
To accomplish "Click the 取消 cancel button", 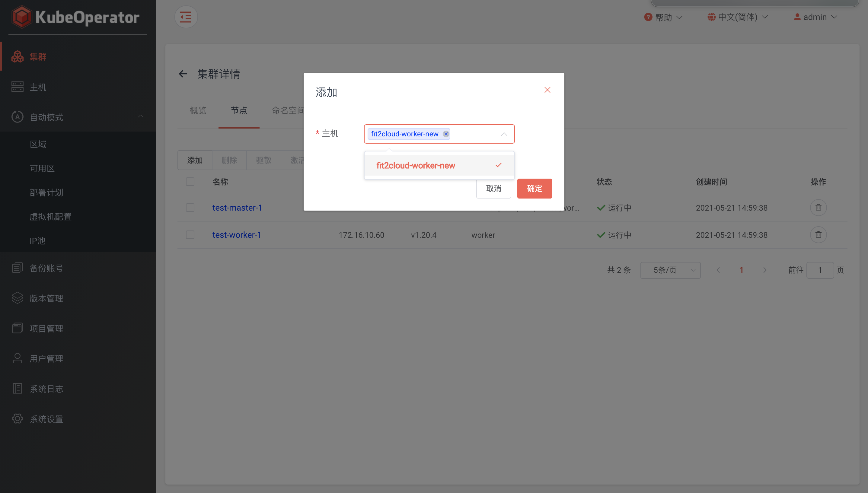I will [x=493, y=189].
